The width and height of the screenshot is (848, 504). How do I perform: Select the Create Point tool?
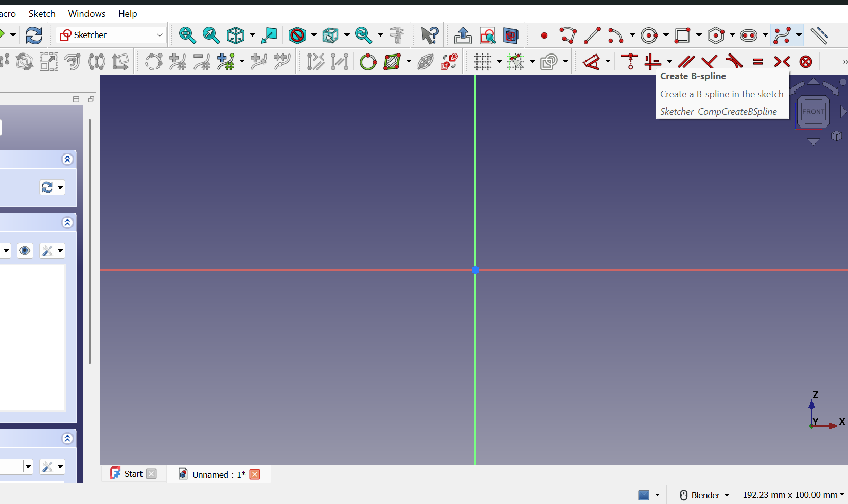coord(544,35)
